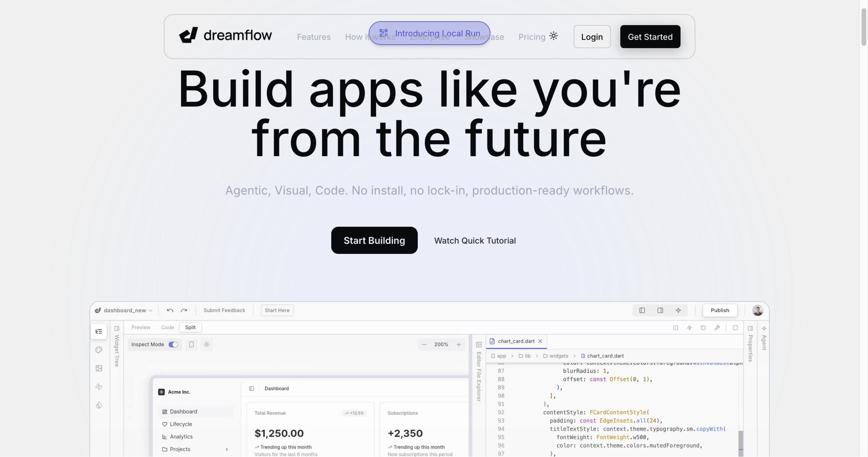Click the 200% zoom level value
The image size is (868, 457).
tap(441, 344)
